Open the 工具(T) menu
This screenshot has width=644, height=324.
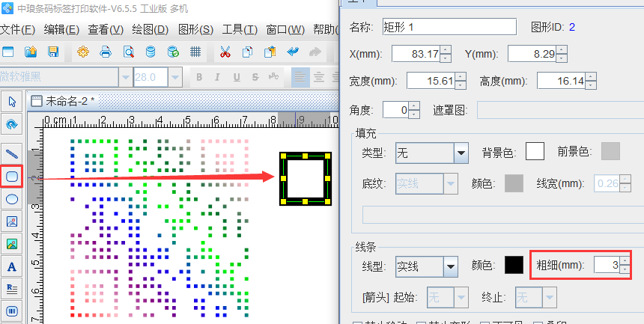[240, 30]
